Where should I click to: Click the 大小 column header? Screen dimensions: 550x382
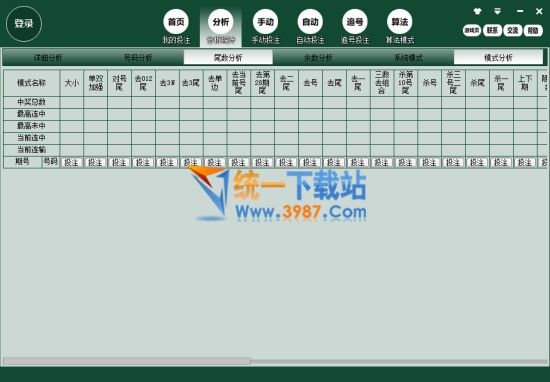coord(72,83)
